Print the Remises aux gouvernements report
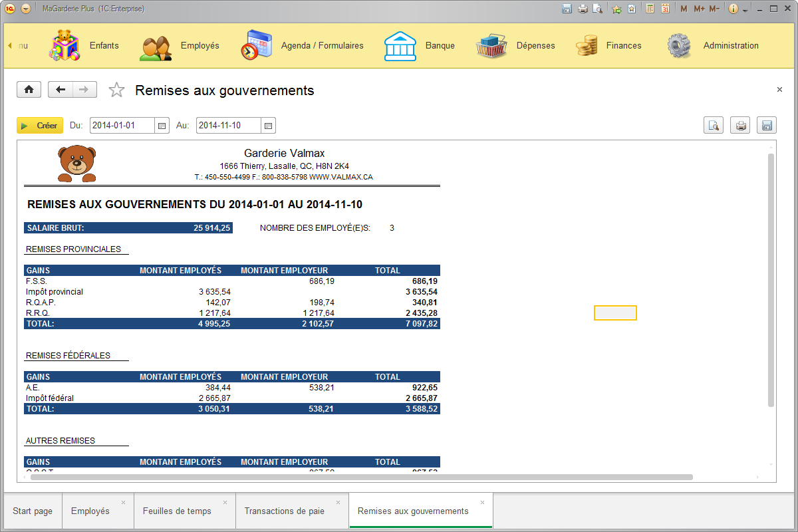Screen dimensions: 798x532 (740, 125)
